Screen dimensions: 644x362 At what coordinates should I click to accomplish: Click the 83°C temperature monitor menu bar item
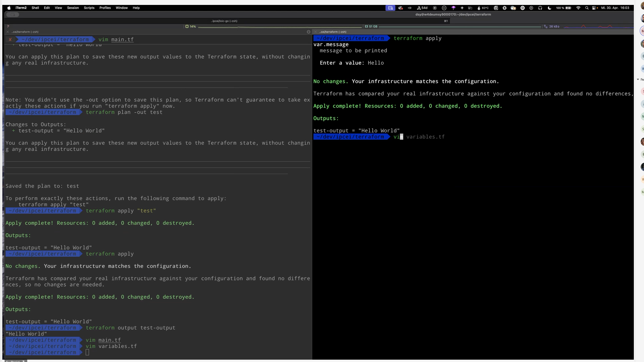(483, 8)
